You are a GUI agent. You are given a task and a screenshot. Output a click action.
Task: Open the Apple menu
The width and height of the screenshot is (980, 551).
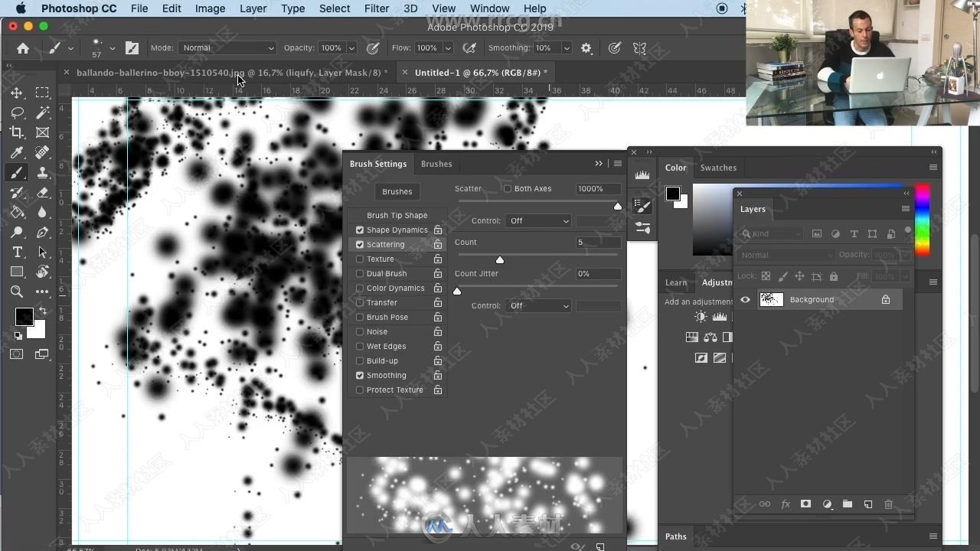click(x=21, y=8)
